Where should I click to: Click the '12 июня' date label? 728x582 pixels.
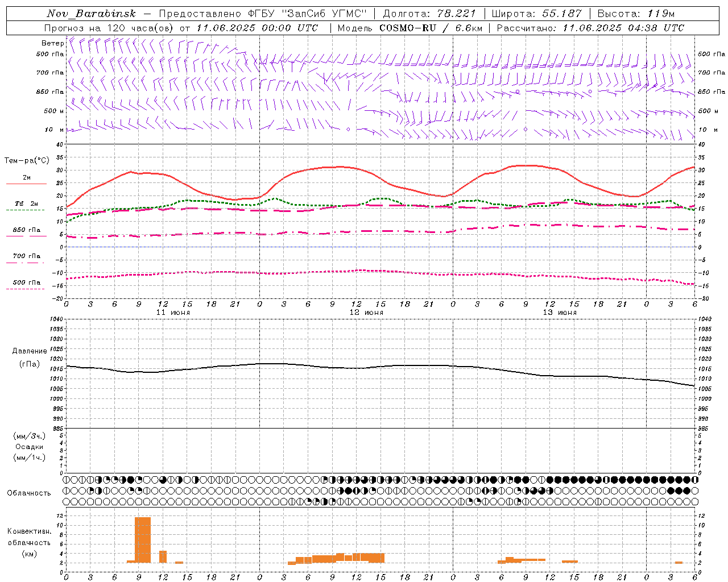(366, 313)
